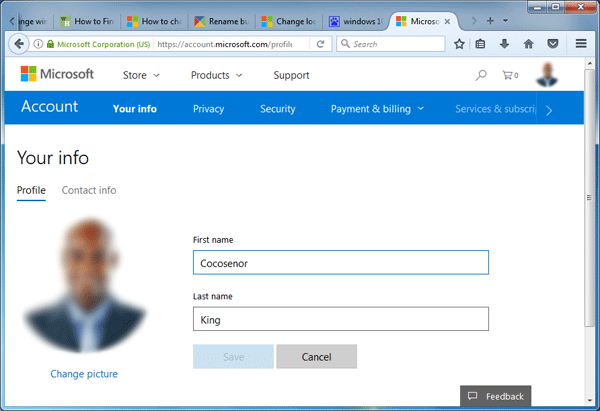Switch to the Change loc tab
This screenshot has height=411, width=600.
coord(289,21)
